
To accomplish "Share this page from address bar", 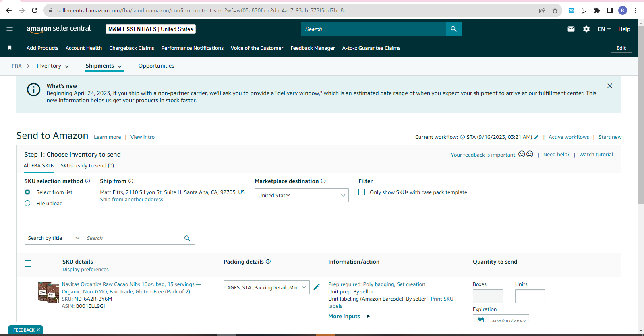I will (542, 10).
